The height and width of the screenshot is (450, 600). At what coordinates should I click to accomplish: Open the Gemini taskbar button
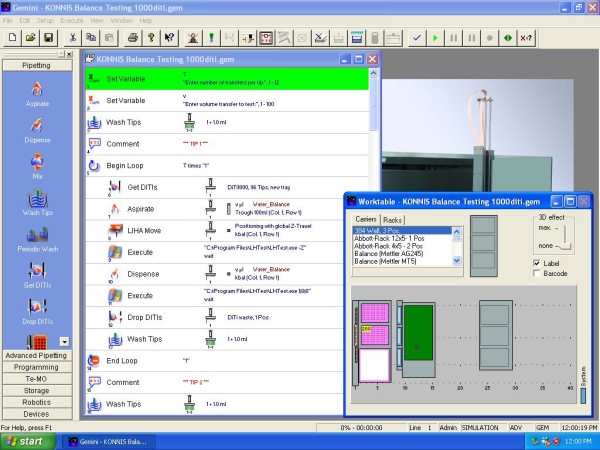pyautogui.click(x=110, y=440)
